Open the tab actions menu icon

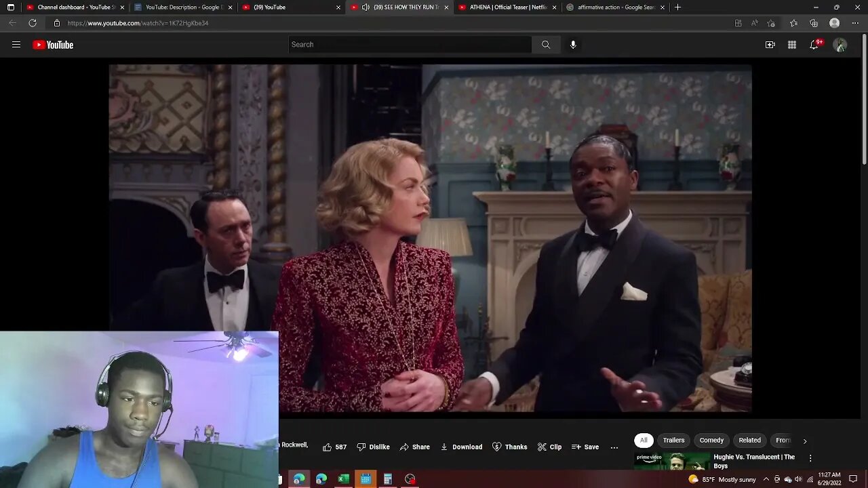coord(10,7)
